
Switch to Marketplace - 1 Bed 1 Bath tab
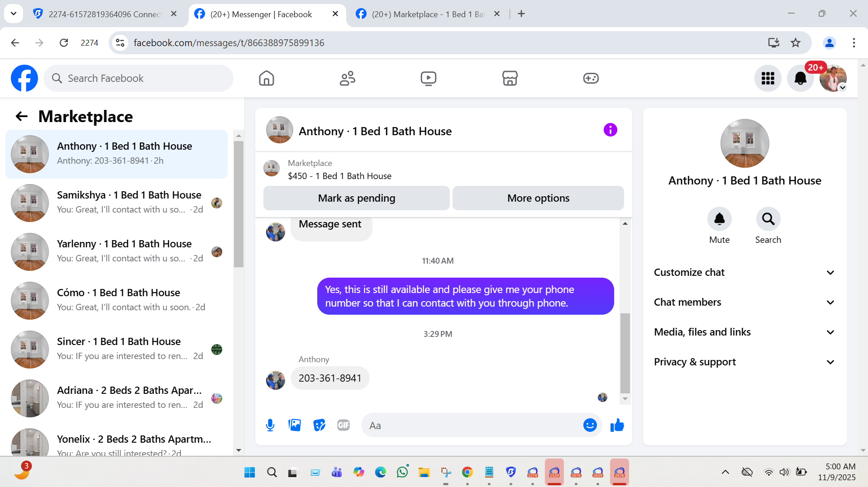[428, 14]
